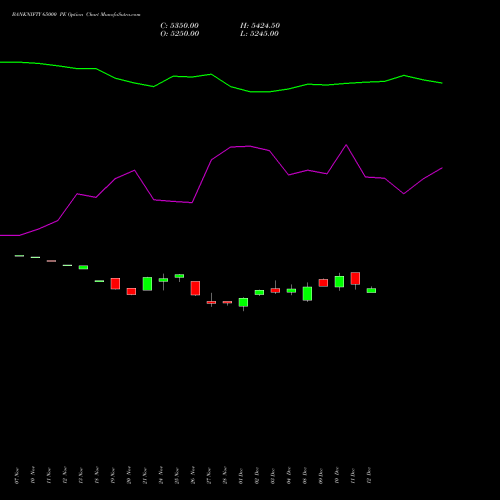Click the 08 Dec date label

click(x=305, y=476)
